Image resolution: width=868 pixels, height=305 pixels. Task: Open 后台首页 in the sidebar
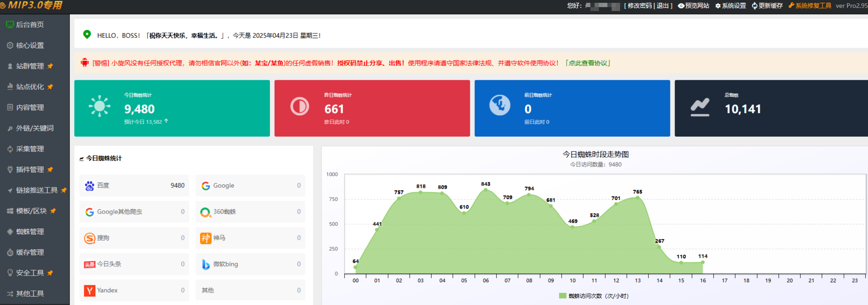pyautogui.click(x=30, y=24)
